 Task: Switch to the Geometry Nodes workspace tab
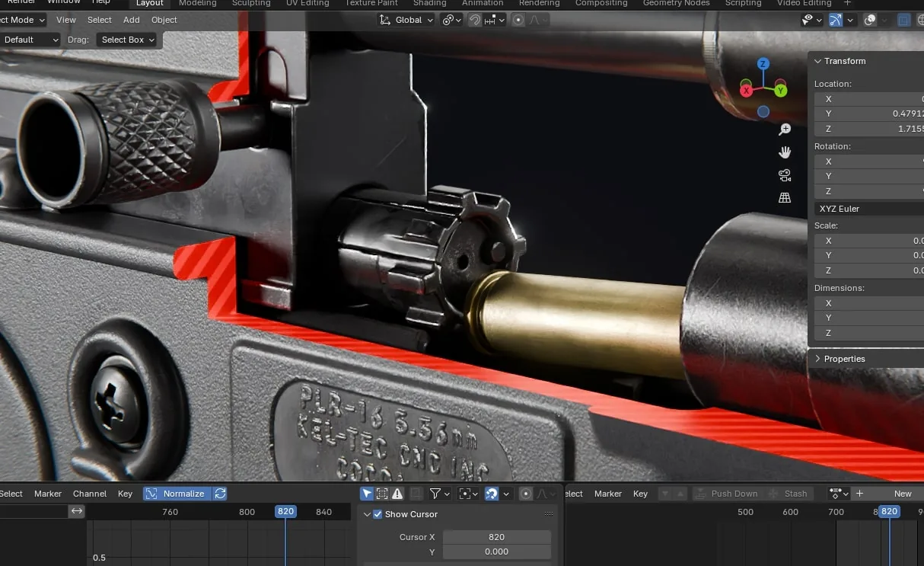coord(676,3)
